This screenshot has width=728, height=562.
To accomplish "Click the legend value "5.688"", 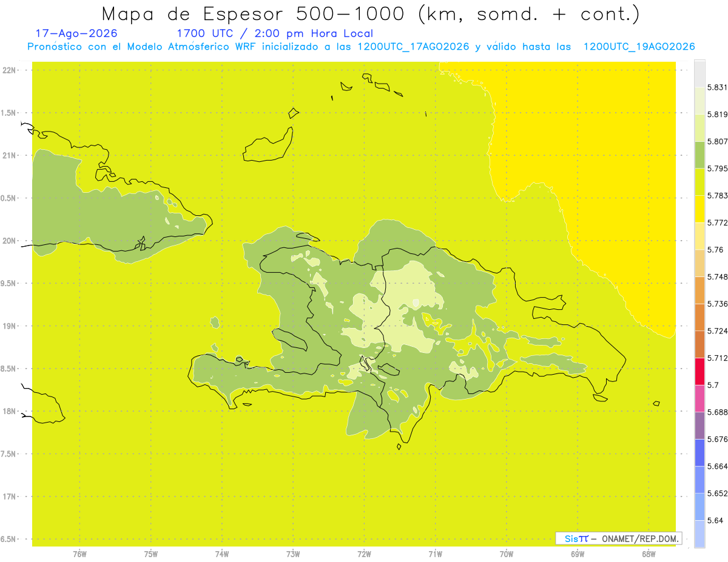I will pos(717,412).
